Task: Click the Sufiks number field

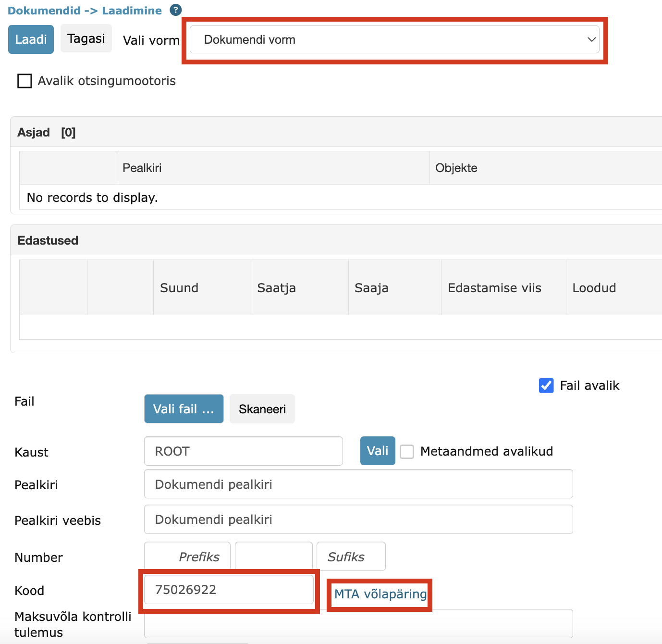Action: pos(351,557)
